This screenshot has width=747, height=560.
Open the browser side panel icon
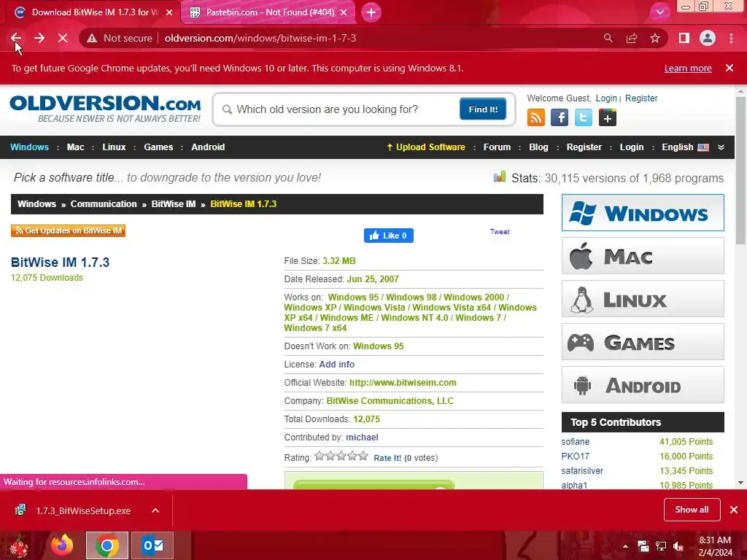(684, 38)
